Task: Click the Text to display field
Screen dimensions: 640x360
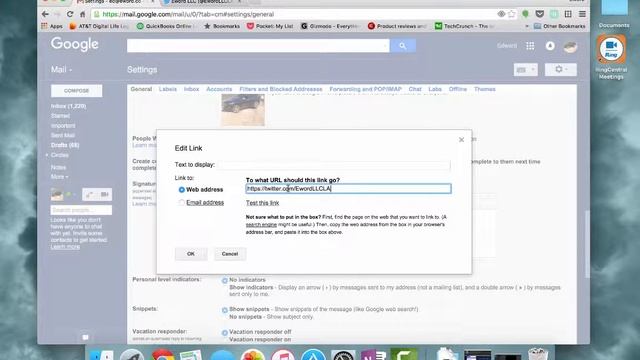Action: tap(334, 165)
